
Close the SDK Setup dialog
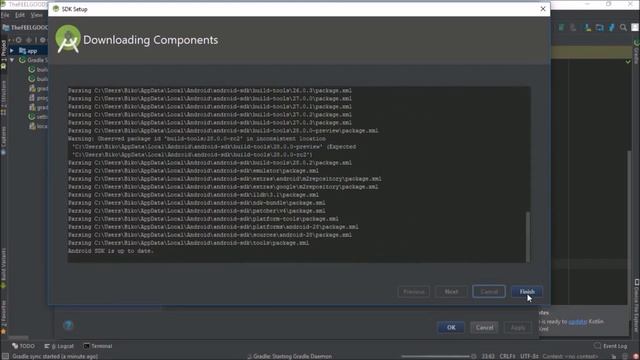pos(542,9)
